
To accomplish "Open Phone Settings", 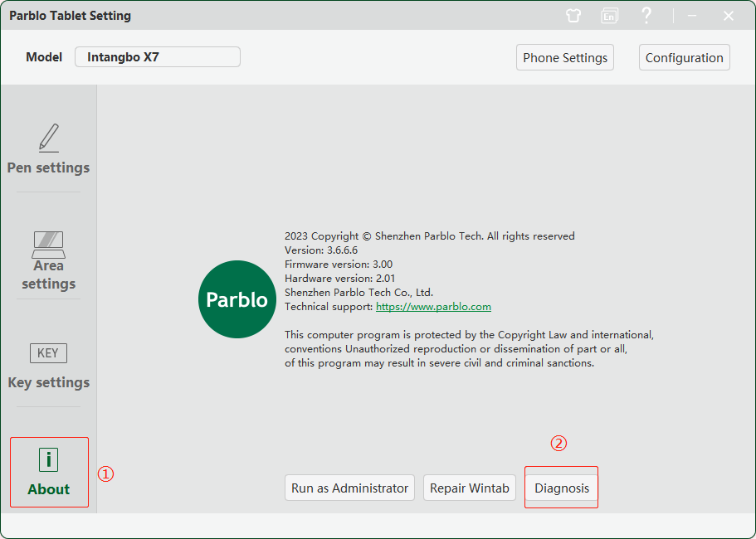I will tap(565, 57).
